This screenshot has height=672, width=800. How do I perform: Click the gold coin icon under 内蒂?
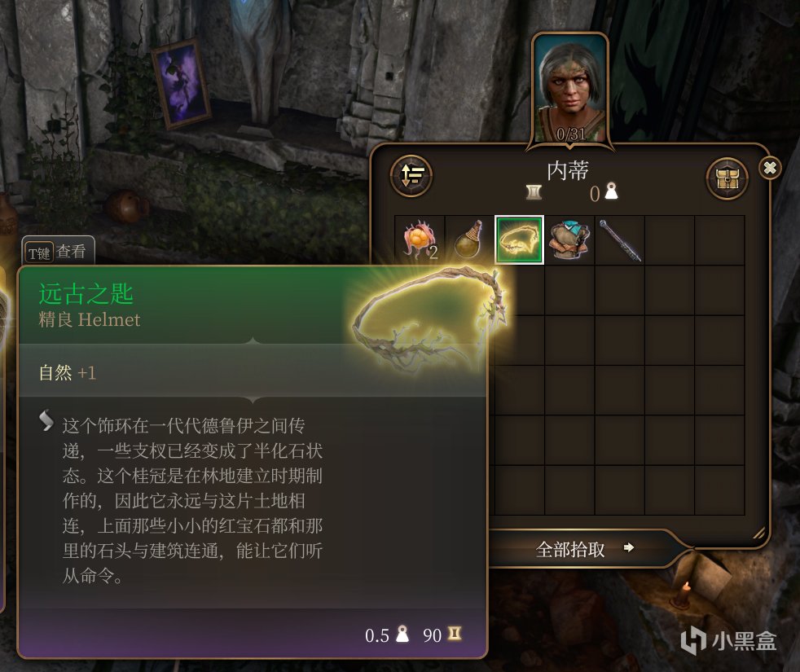click(x=534, y=192)
